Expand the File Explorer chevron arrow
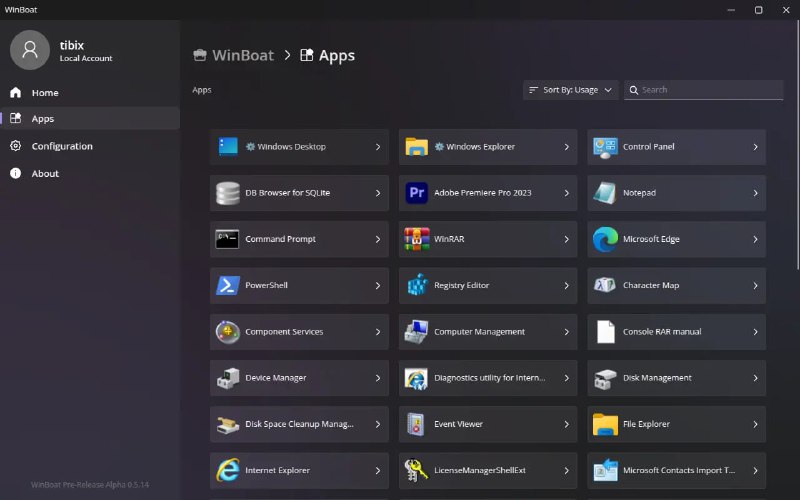Viewport: 800px width, 500px height. click(756, 424)
